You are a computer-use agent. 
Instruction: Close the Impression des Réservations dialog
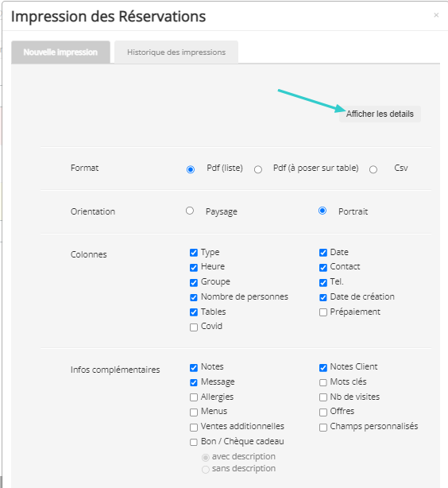coord(436,15)
